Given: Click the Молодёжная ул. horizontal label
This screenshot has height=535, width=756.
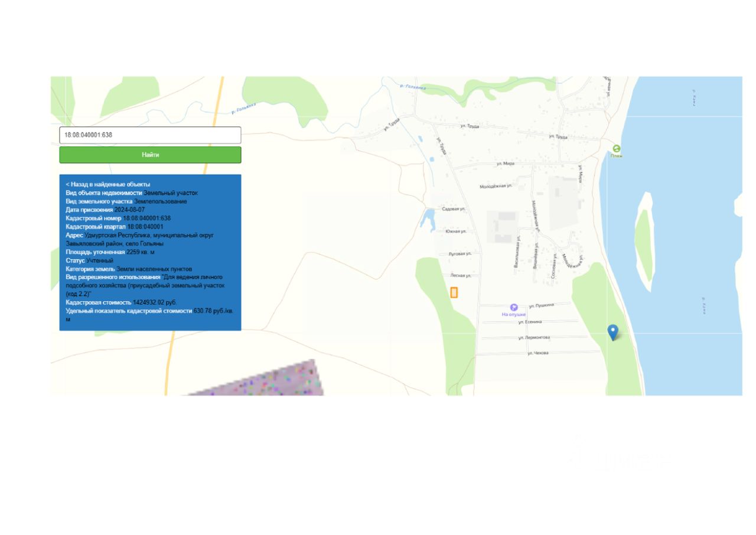Looking at the screenshot, I should pyautogui.click(x=496, y=186).
